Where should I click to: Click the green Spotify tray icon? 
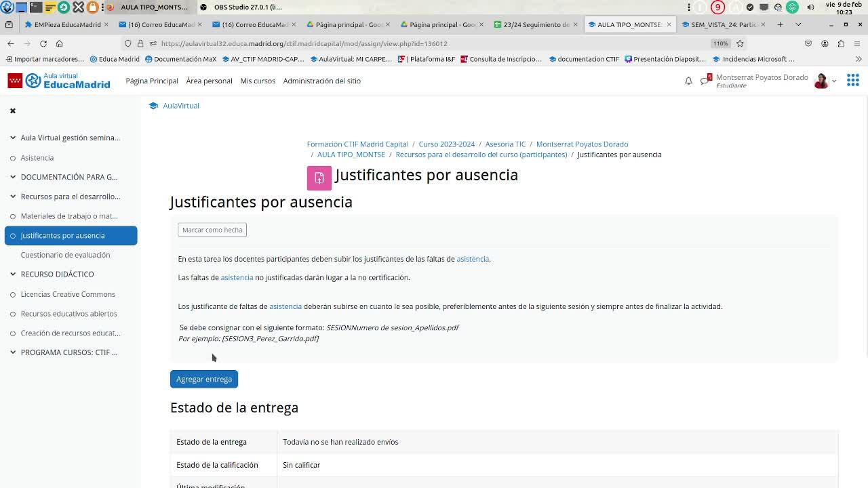tap(792, 7)
